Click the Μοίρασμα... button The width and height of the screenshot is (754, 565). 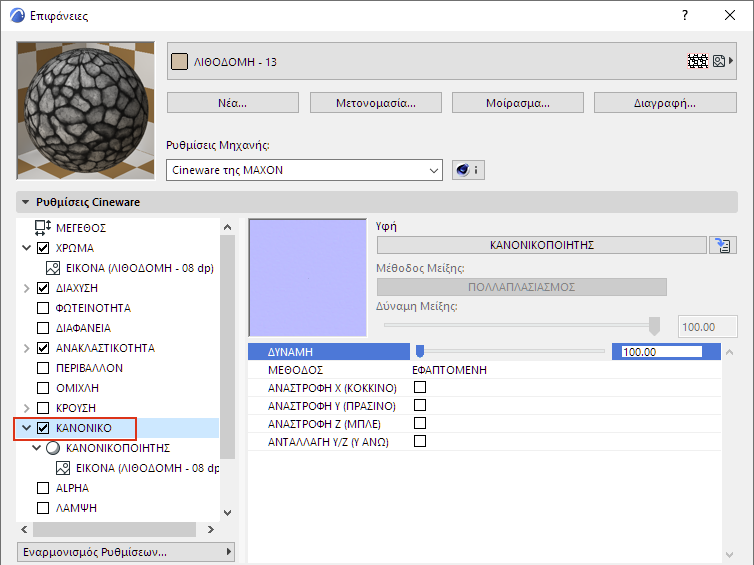pyautogui.click(x=518, y=103)
